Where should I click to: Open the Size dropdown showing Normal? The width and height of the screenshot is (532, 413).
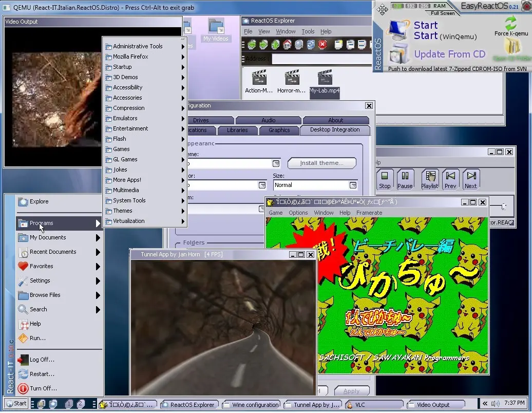(x=353, y=185)
